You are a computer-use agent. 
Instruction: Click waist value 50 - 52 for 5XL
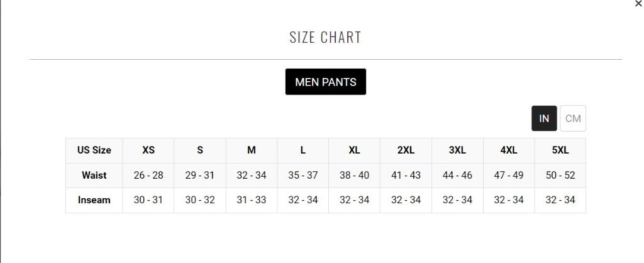click(560, 176)
